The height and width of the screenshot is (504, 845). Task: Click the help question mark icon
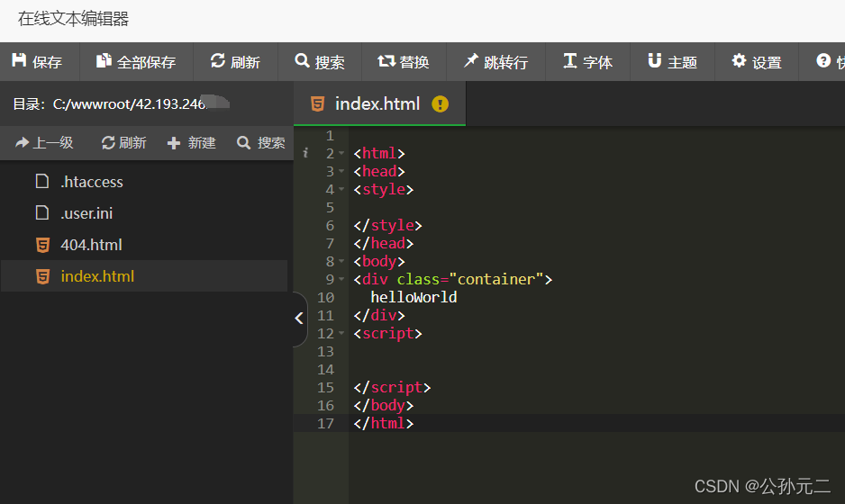click(x=823, y=61)
